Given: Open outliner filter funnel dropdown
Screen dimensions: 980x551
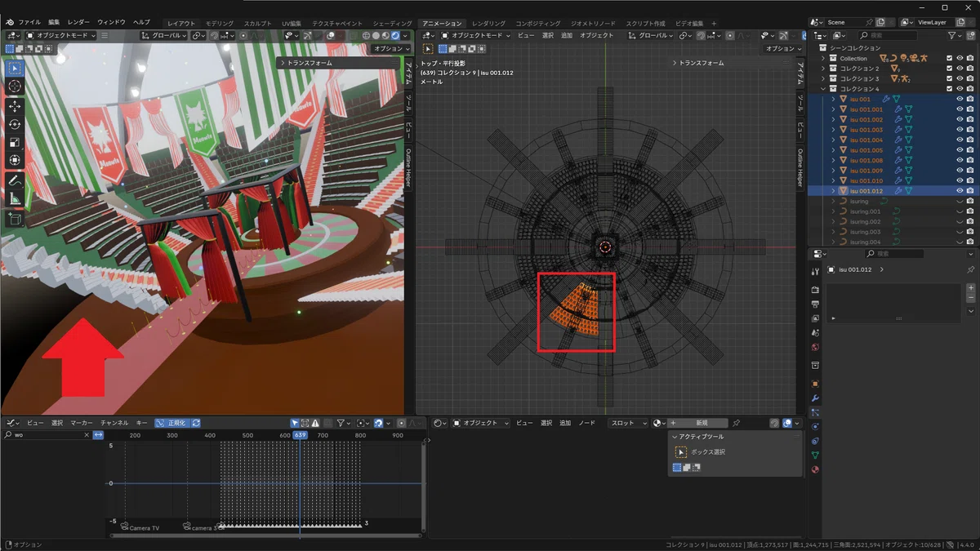Looking at the screenshot, I should (955, 36).
